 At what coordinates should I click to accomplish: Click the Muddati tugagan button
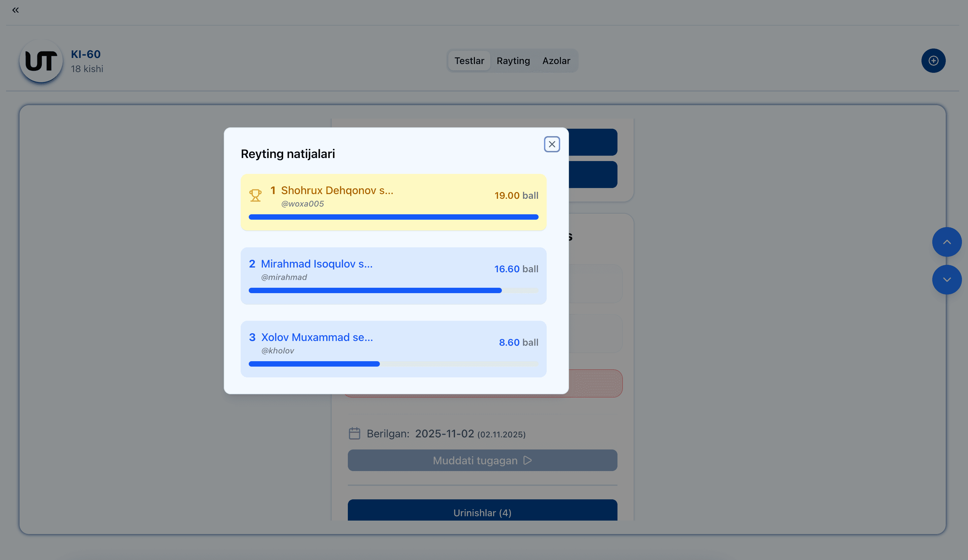[x=482, y=461]
